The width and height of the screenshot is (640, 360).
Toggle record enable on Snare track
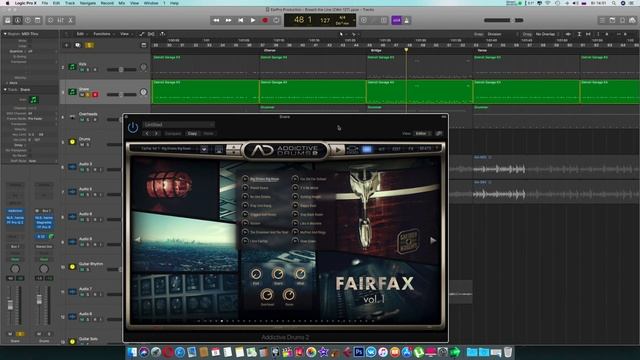pyautogui.click(x=95, y=95)
